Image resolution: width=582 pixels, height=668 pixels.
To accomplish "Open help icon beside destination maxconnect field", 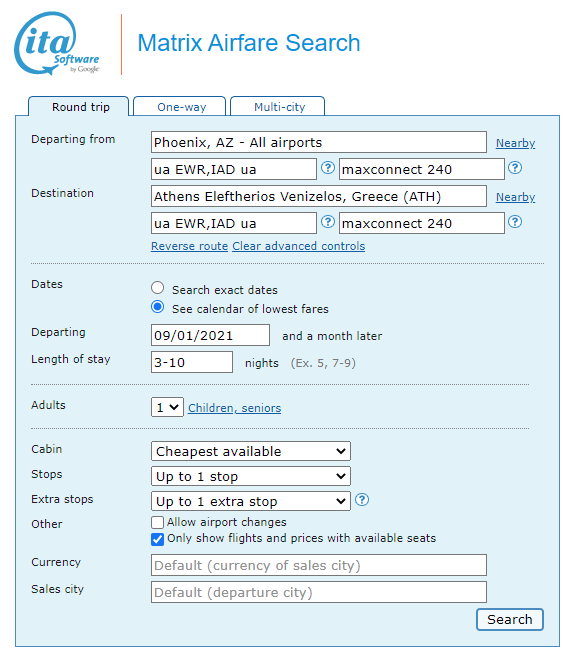I will (x=515, y=222).
